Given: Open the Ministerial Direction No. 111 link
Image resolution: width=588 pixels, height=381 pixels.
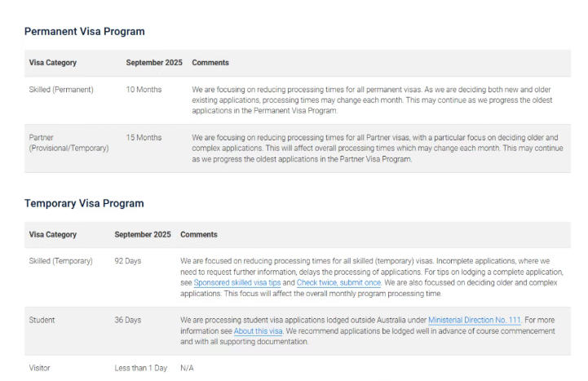Looking at the screenshot, I should (x=474, y=321).
